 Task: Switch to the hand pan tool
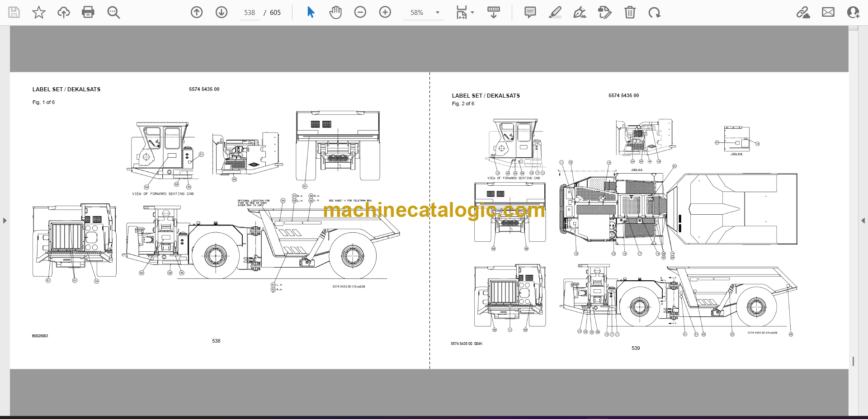tap(335, 12)
